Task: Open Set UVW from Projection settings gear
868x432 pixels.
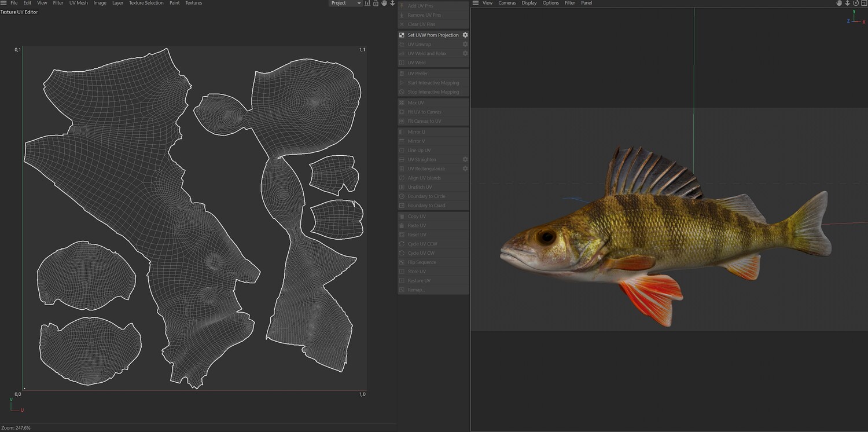Action: point(465,35)
